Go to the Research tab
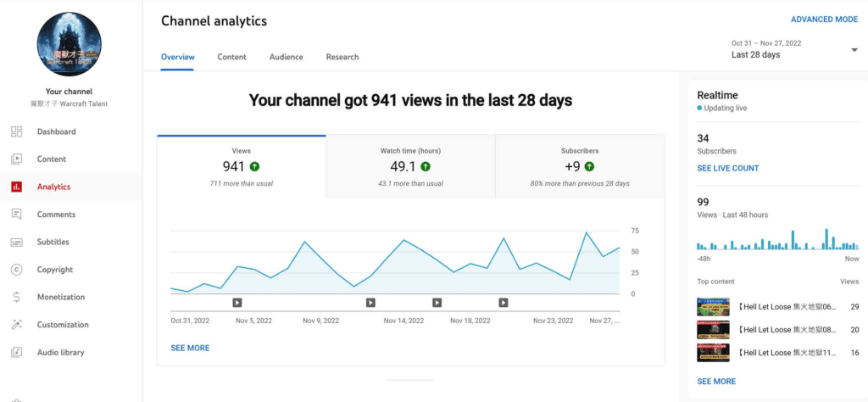Image resolution: width=868 pixels, height=402 pixels. click(342, 57)
